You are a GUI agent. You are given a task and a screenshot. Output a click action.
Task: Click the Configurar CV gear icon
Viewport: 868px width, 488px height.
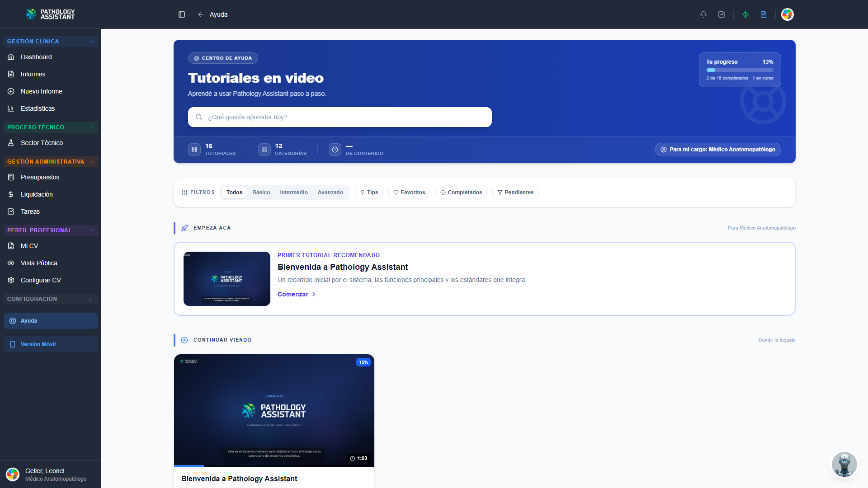point(11,280)
